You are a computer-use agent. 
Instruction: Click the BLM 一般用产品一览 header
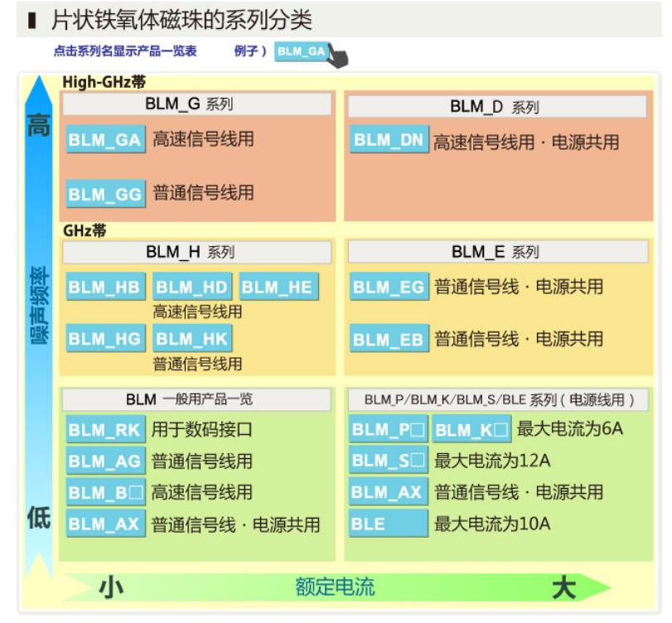click(x=196, y=399)
